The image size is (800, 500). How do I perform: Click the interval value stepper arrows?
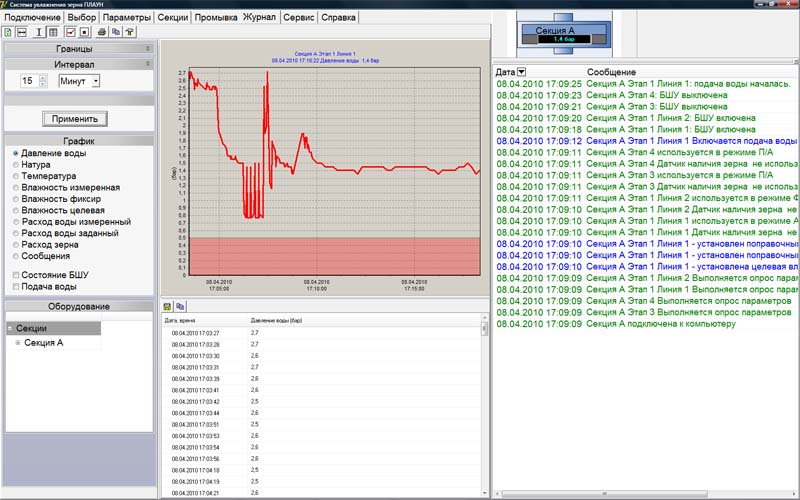[x=42, y=81]
